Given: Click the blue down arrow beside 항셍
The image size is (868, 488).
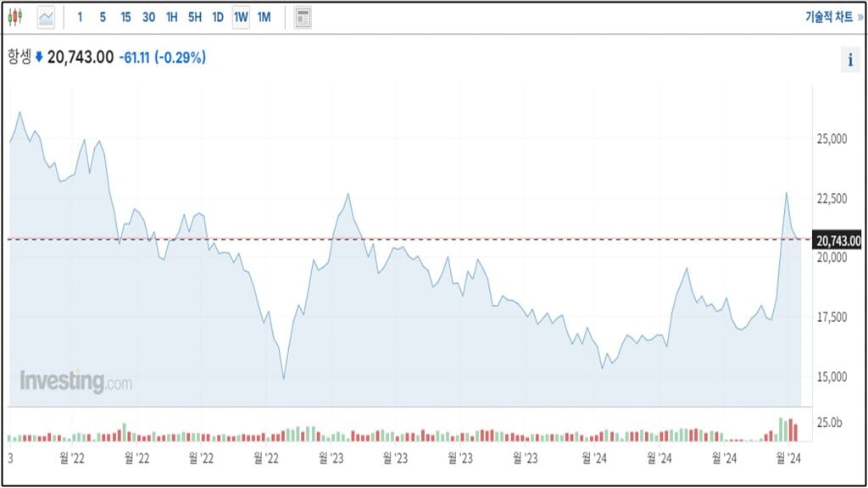Looking at the screenshot, I should 39,58.
